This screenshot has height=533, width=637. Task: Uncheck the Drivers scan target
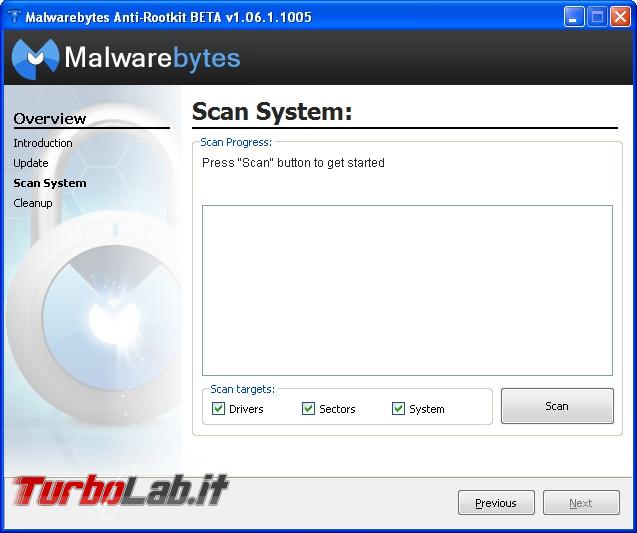218,408
